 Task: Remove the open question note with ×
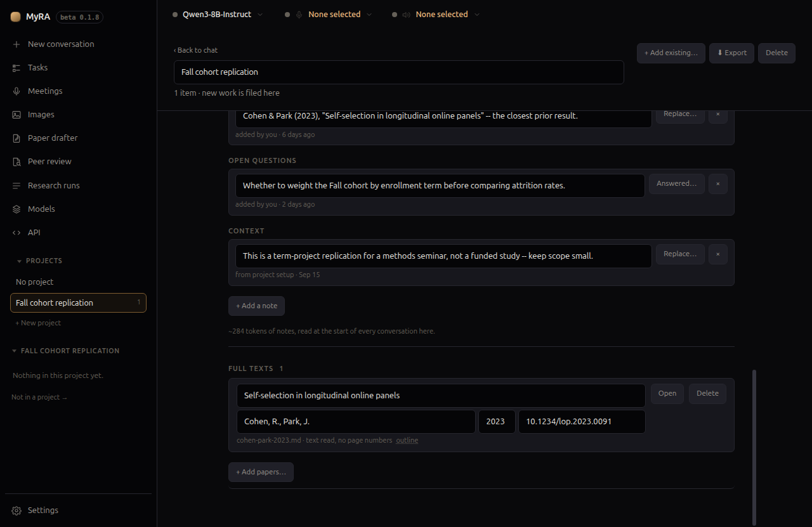pos(718,184)
